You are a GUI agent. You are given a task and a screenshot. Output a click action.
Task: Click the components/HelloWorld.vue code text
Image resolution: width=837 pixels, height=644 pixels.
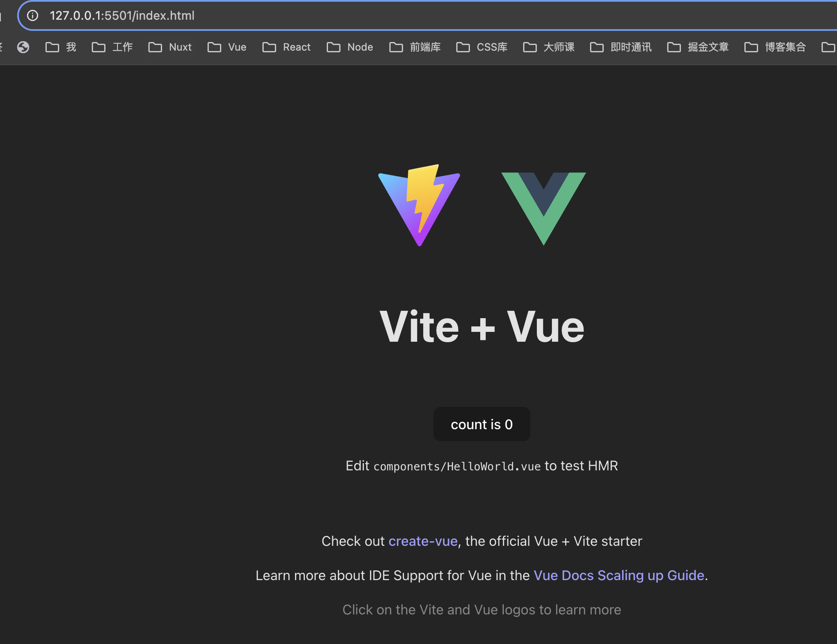click(x=457, y=466)
